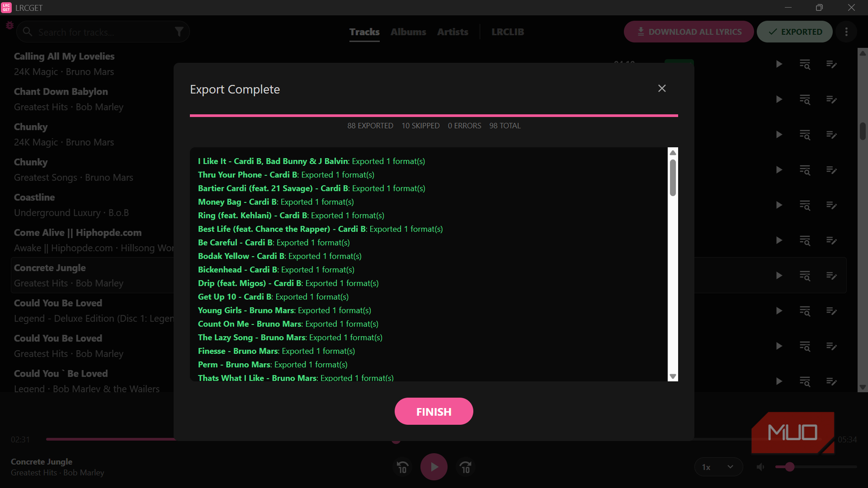
Task: Search lyrics for Chant Down Babylon
Action: (805, 99)
